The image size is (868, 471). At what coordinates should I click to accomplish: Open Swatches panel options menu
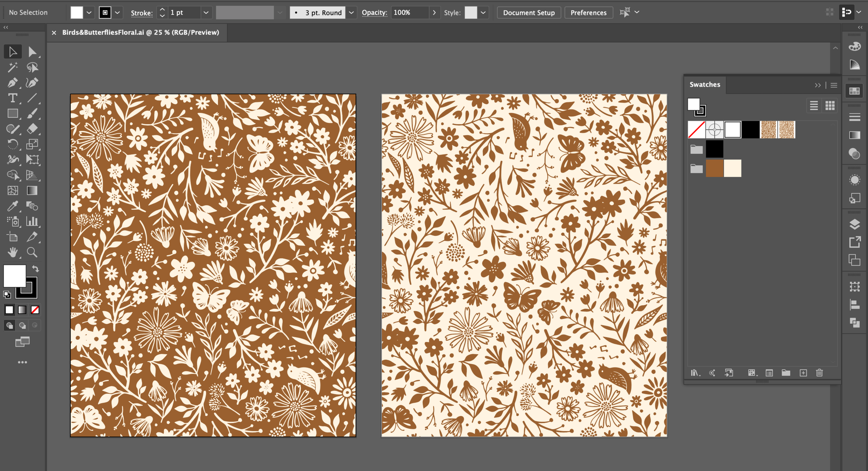[834, 85]
